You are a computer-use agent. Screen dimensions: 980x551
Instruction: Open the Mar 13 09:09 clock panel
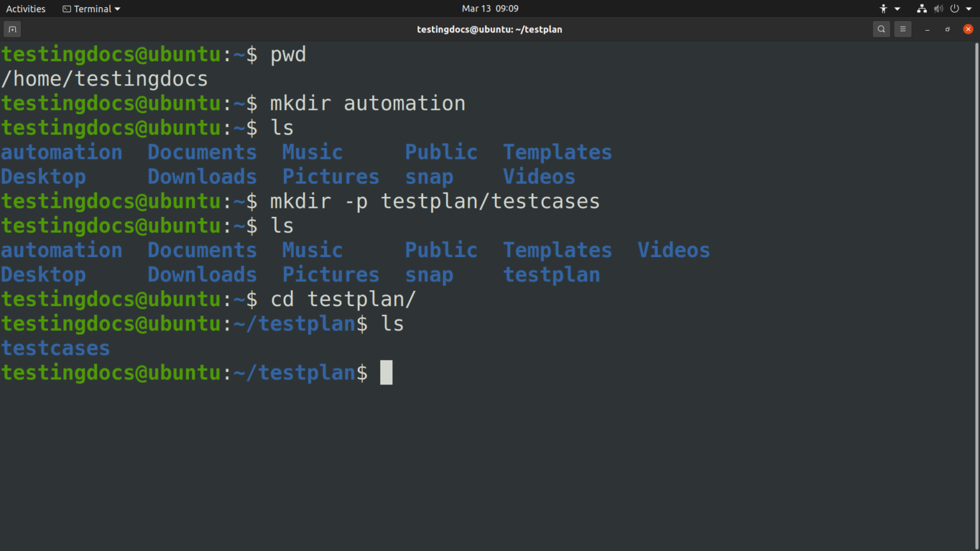pyautogui.click(x=490, y=9)
